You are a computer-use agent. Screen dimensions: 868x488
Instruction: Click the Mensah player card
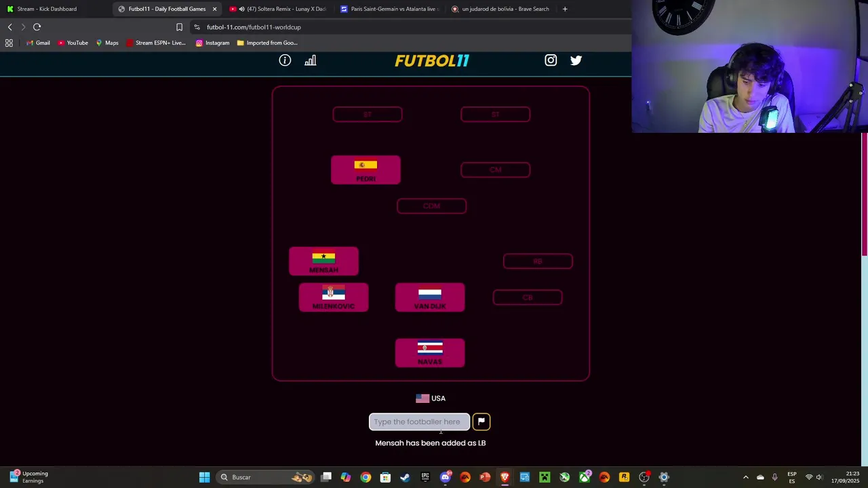(323, 262)
